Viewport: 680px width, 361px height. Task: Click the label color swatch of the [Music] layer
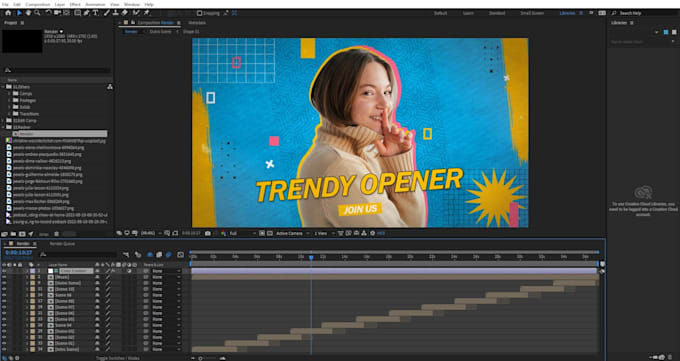pyautogui.click(x=33, y=277)
